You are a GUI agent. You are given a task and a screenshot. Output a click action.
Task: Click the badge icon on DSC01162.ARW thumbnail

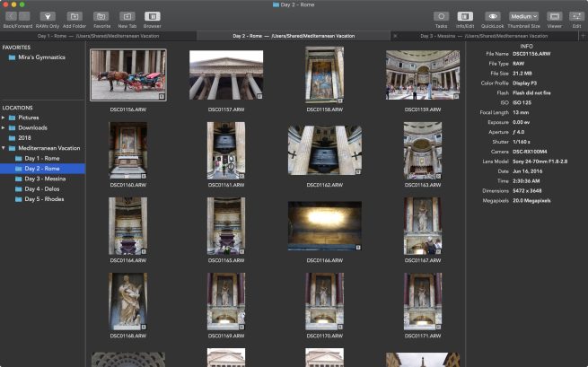tap(358, 171)
